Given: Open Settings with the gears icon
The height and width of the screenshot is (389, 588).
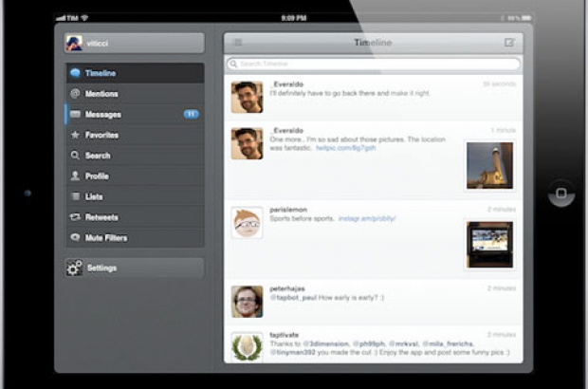Looking at the screenshot, I should 75,269.
